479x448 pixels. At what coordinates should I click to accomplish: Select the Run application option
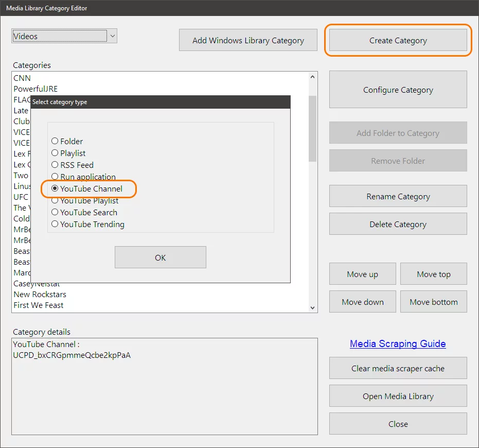click(x=83, y=177)
